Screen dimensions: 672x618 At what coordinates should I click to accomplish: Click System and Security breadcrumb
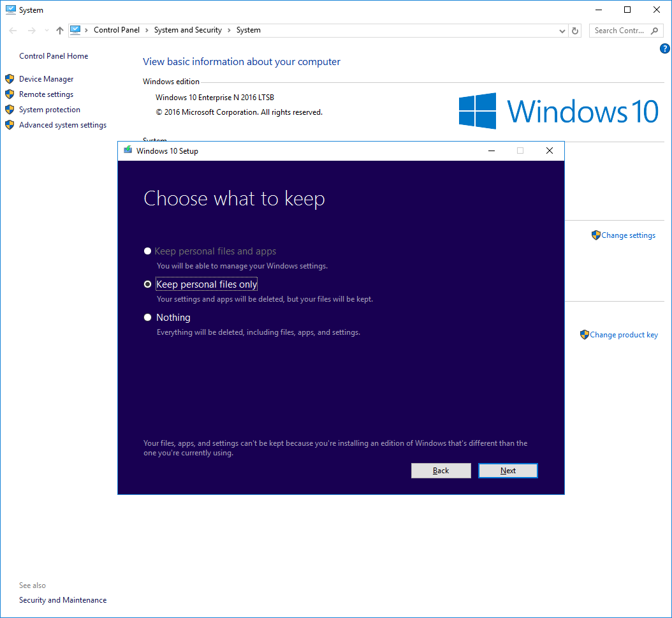tap(188, 30)
